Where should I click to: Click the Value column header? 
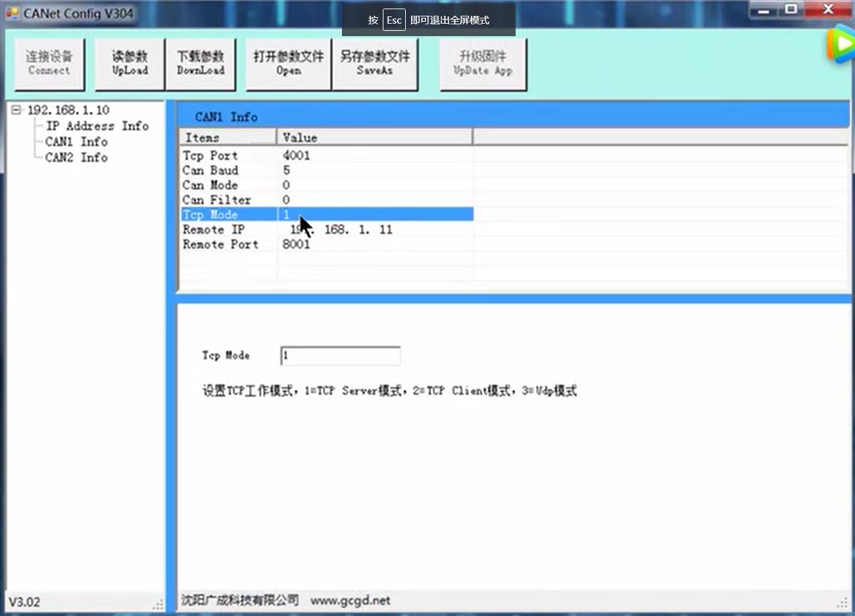374,137
